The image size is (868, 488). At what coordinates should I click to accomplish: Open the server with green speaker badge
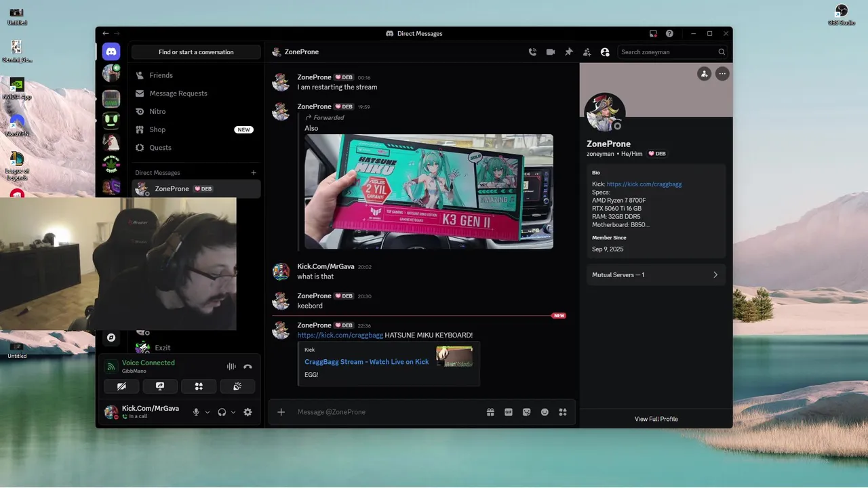[x=111, y=73]
